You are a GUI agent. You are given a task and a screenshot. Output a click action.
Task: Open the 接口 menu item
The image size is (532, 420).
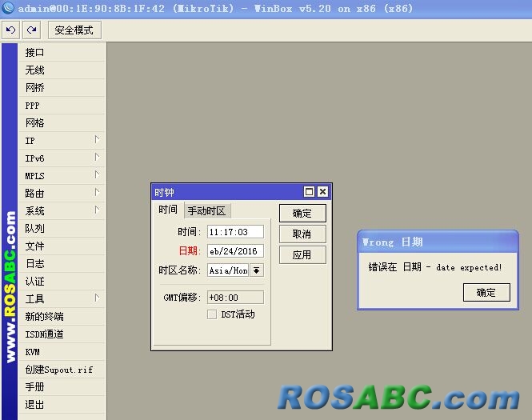62,53
